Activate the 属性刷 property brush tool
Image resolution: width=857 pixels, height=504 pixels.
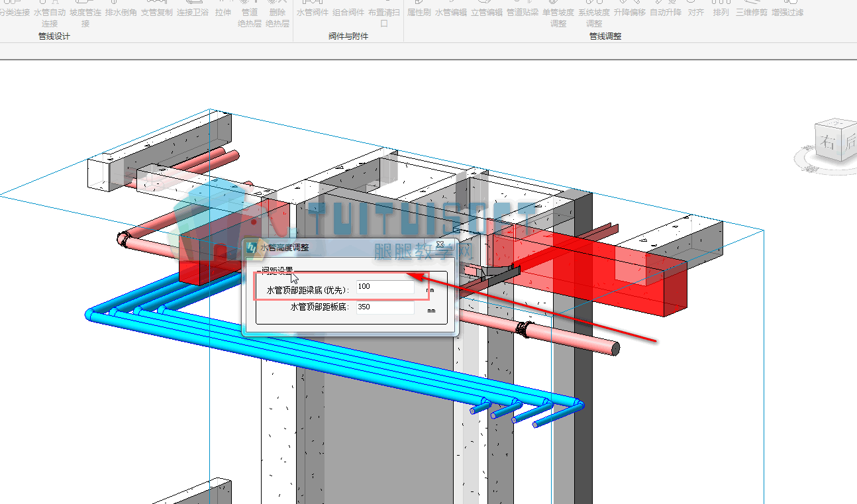[x=419, y=10]
